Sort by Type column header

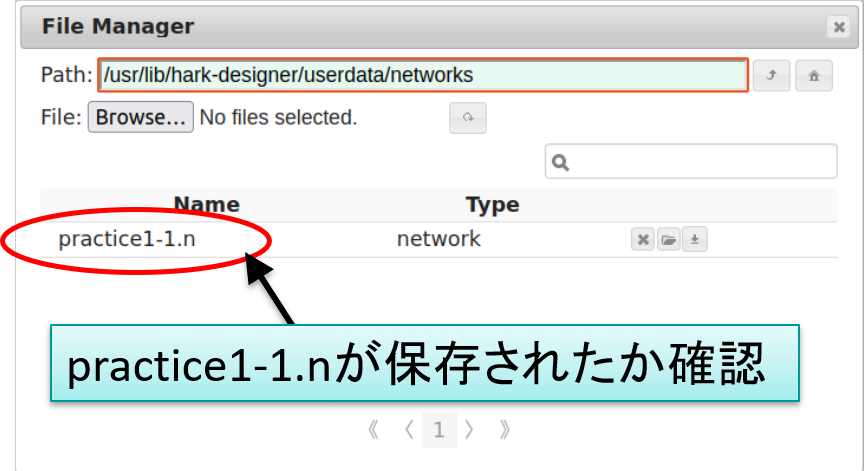[x=493, y=205]
